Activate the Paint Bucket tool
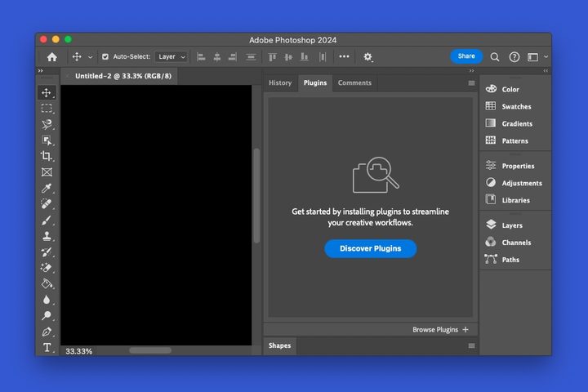Viewport: 588px width, 392px height. [x=47, y=283]
